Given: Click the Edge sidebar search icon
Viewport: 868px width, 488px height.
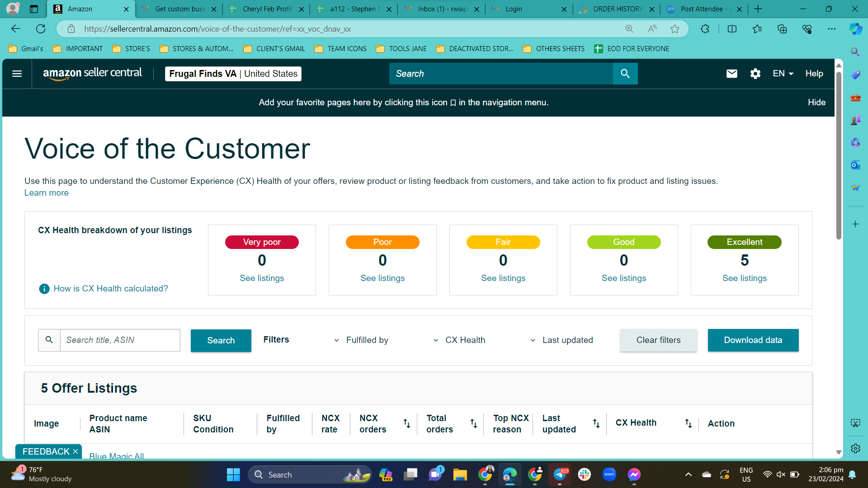Looking at the screenshot, I should (855, 52).
